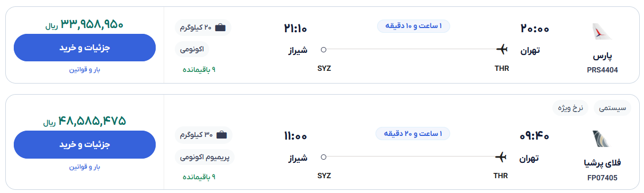The image size is (644, 193).
Task: Click the SYZ destination circle on the FlyPersia flight
Action: pos(324,157)
